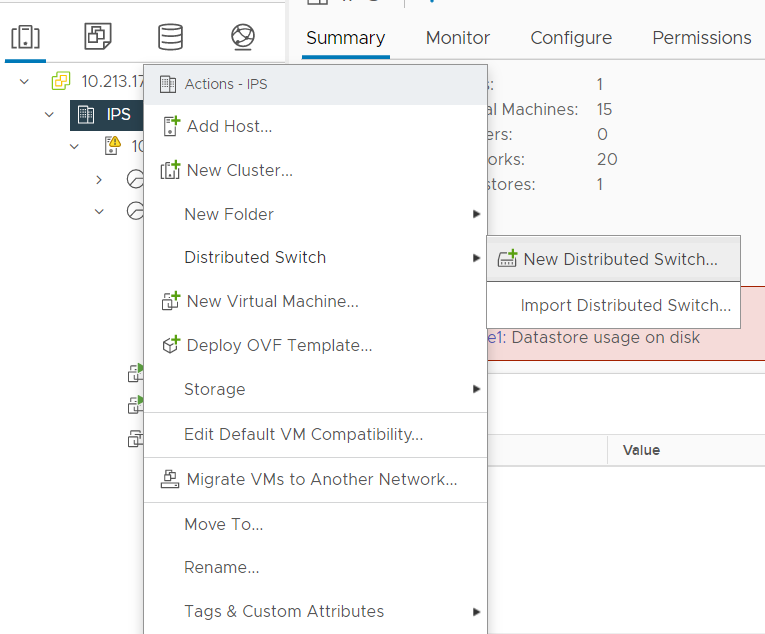The width and height of the screenshot is (765, 634).
Task: Switch to the Configure tab
Action: (x=571, y=38)
